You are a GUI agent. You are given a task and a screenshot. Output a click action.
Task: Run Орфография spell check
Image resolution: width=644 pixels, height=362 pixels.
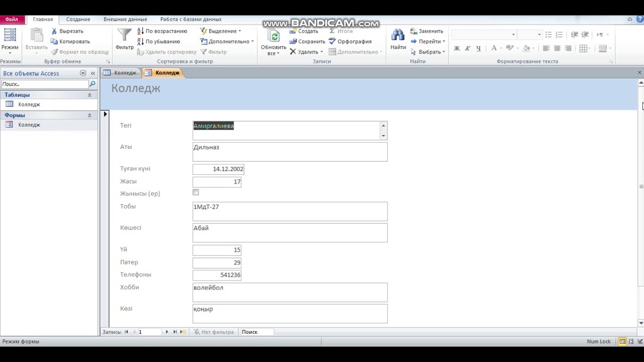350,41
